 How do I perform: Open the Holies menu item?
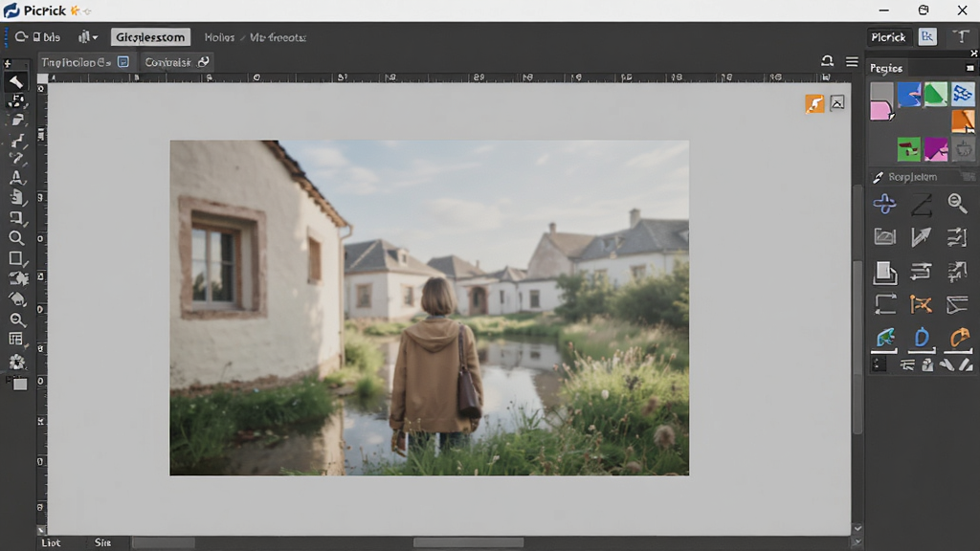[x=219, y=37]
